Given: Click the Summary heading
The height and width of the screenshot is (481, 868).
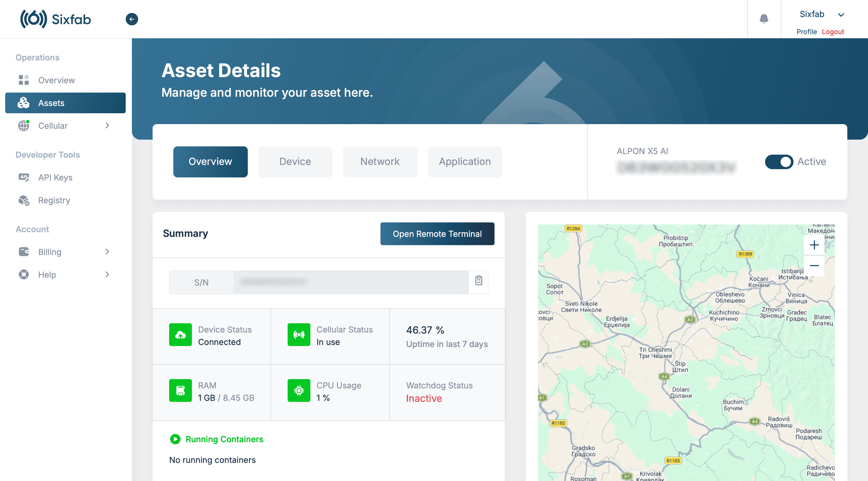Looking at the screenshot, I should pyautogui.click(x=185, y=234).
